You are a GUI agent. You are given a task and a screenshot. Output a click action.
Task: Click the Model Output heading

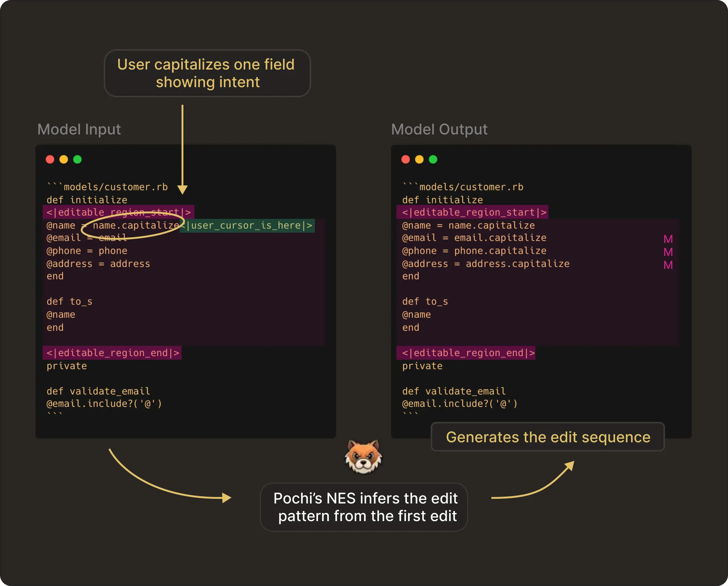click(x=439, y=130)
